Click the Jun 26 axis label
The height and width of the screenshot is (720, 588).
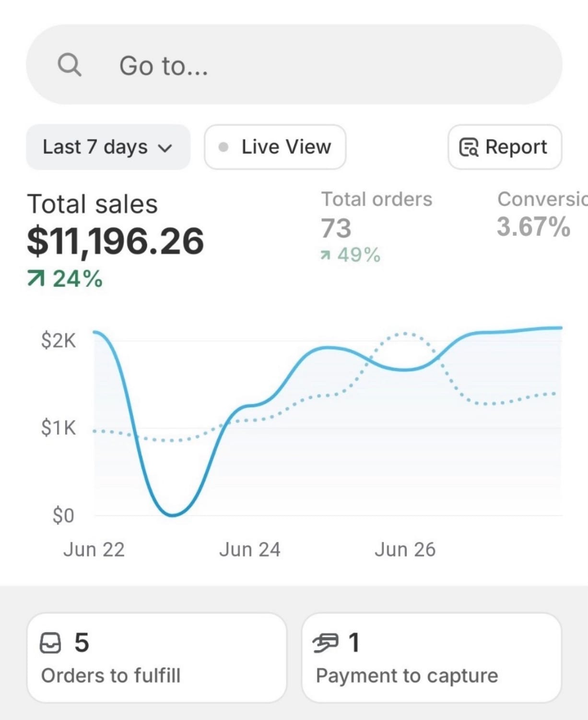[405, 550]
